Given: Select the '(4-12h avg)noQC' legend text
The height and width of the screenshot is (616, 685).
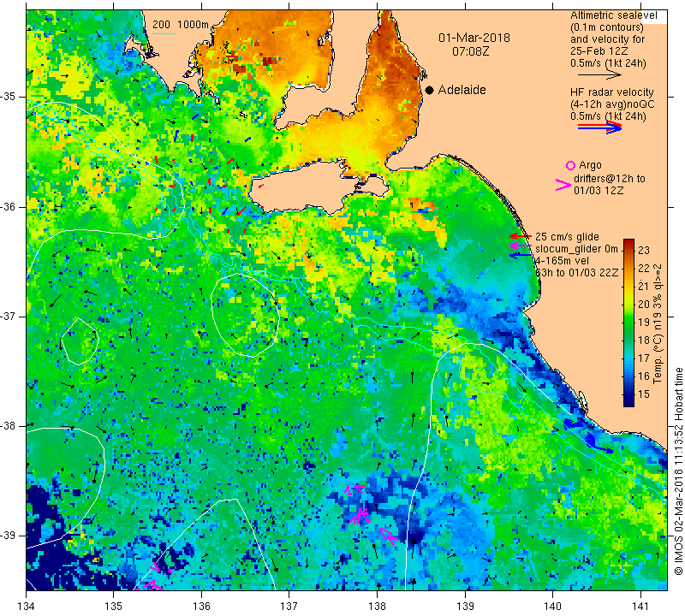Looking at the screenshot, I should (x=612, y=104).
